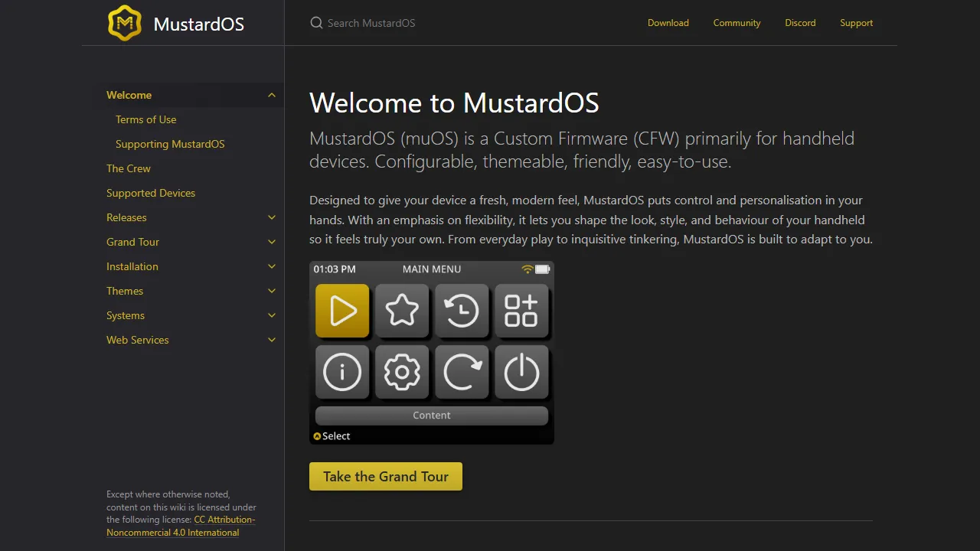
Task: Open the CC Attribution-Noncommercial license link
Action: (181, 526)
